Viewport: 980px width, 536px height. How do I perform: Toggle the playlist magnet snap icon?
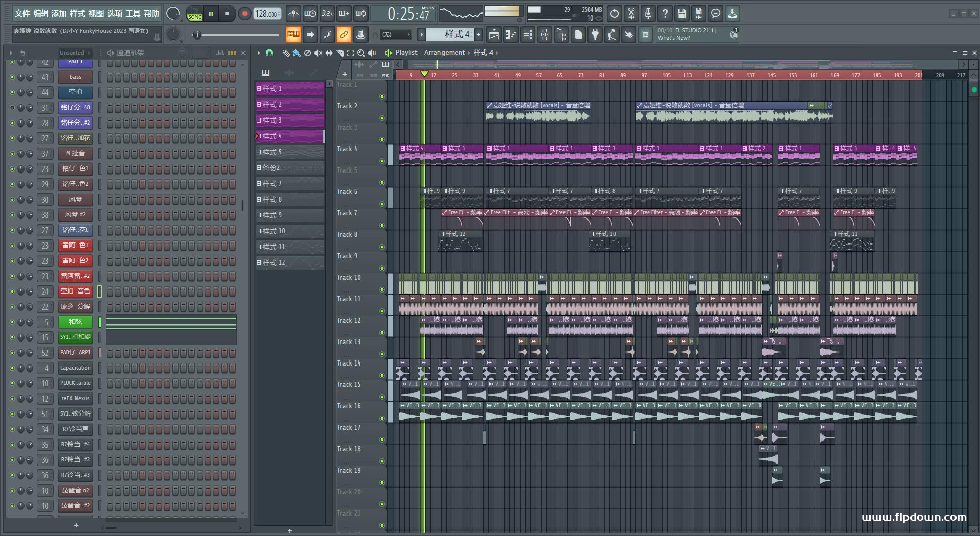point(269,53)
